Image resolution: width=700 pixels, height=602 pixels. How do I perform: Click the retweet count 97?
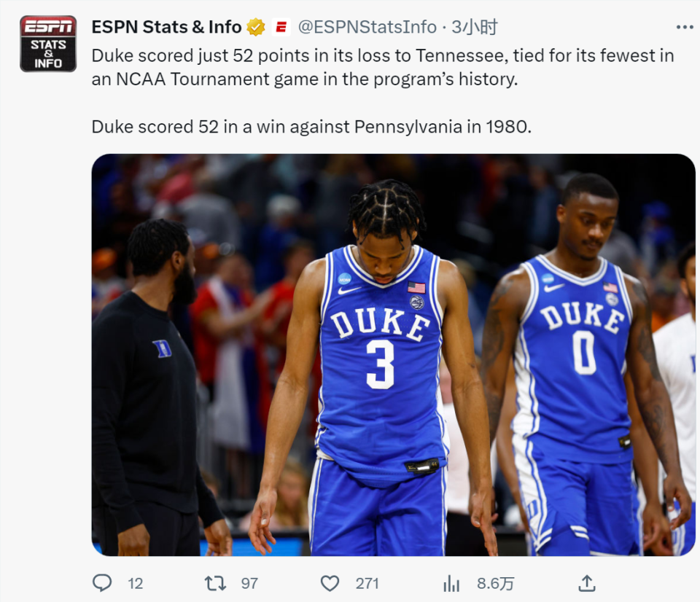[249, 583]
